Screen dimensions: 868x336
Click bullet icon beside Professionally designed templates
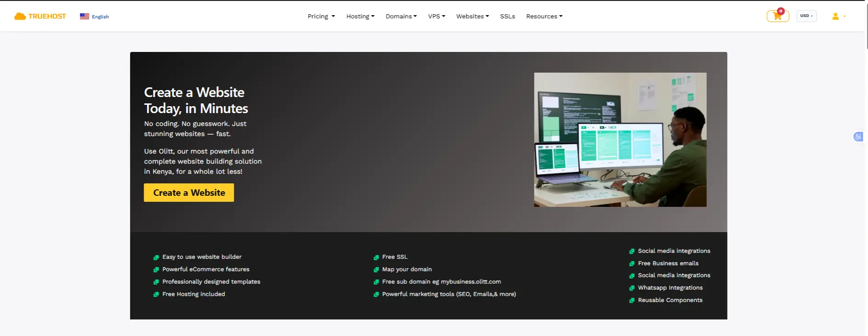click(x=156, y=282)
